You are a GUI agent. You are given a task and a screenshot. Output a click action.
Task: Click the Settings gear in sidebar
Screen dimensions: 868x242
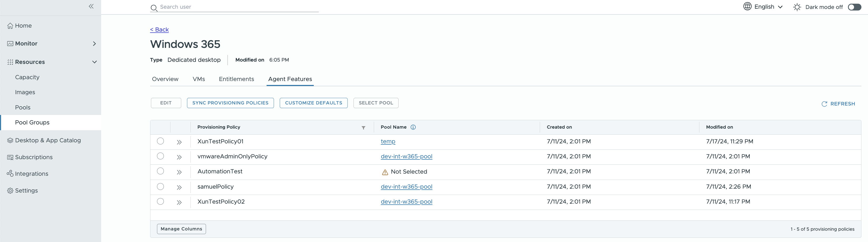point(10,190)
